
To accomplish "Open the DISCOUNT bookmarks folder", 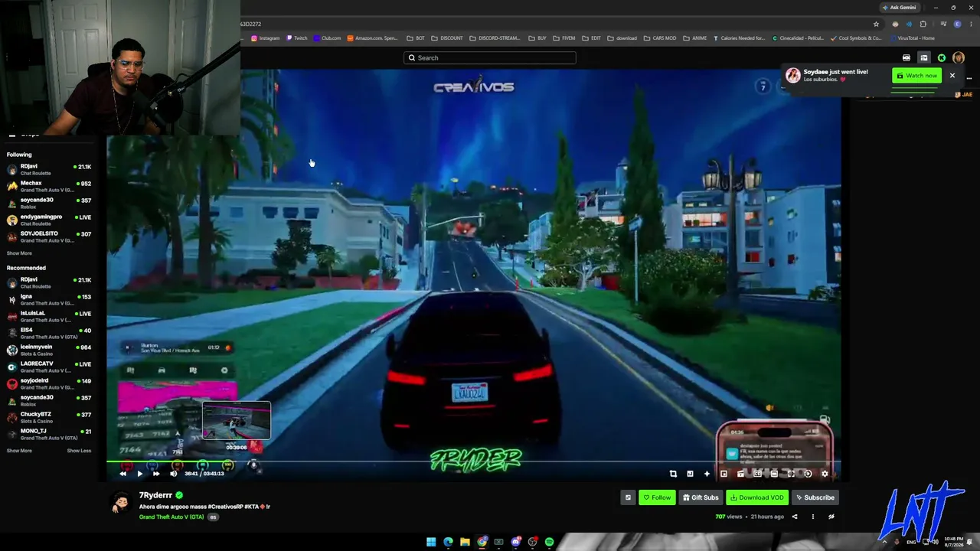I will pyautogui.click(x=447, y=38).
